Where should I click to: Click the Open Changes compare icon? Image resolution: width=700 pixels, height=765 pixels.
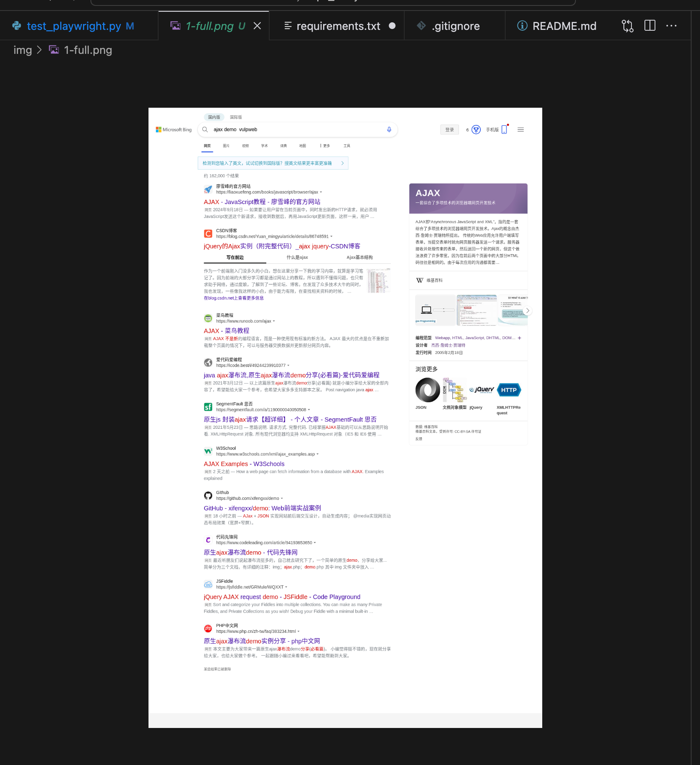(627, 26)
